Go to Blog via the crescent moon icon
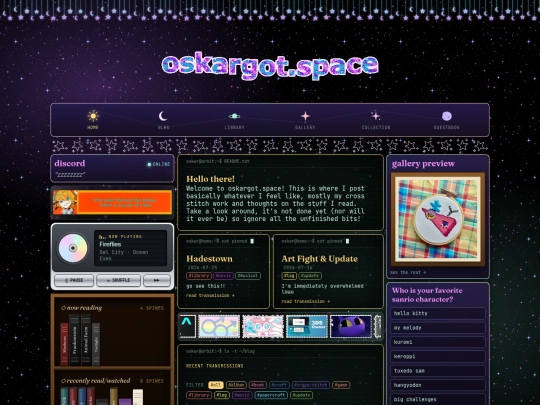This screenshot has width=540, height=405. 163,116
